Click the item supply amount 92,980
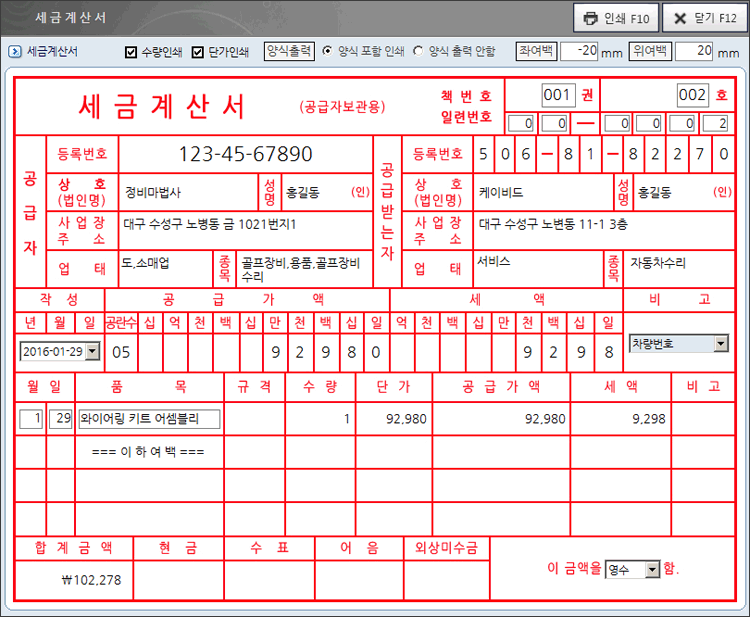 (x=545, y=419)
